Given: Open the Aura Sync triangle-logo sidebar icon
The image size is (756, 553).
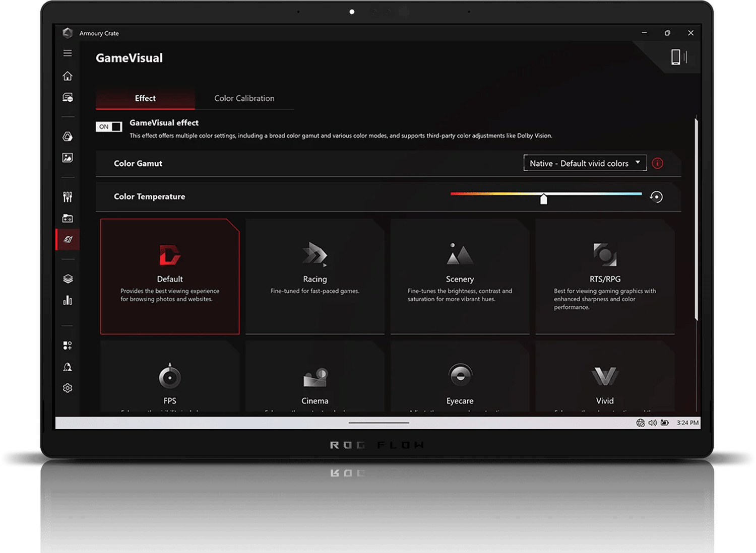Looking at the screenshot, I should [x=68, y=136].
